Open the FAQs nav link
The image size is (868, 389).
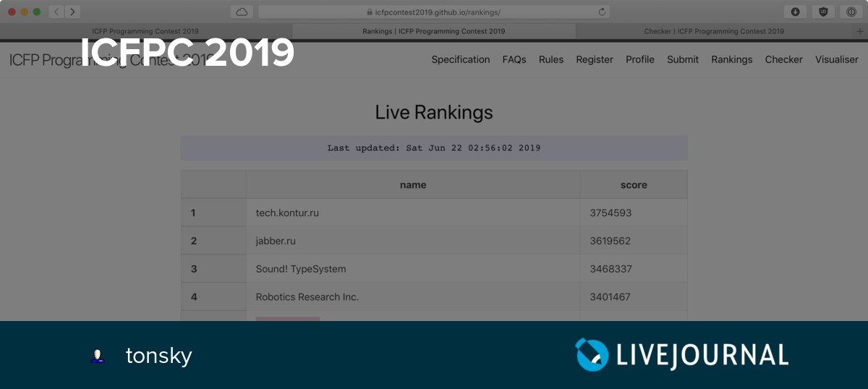[x=514, y=59]
